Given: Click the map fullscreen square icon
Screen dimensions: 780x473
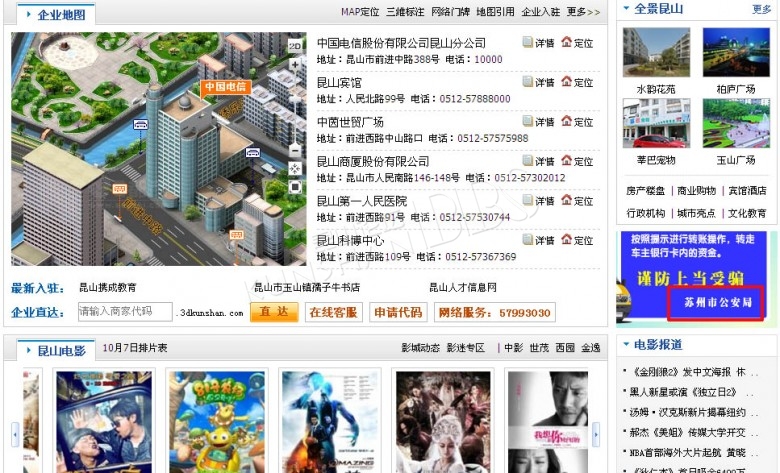Looking at the screenshot, I should [295, 187].
